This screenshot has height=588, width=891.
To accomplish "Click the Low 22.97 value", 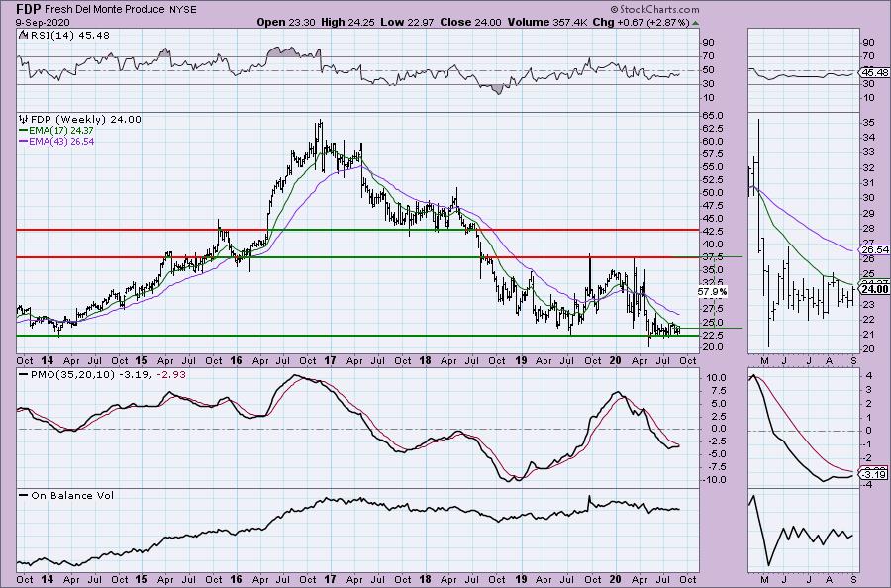I will pyautogui.click(x=407, y=22).
